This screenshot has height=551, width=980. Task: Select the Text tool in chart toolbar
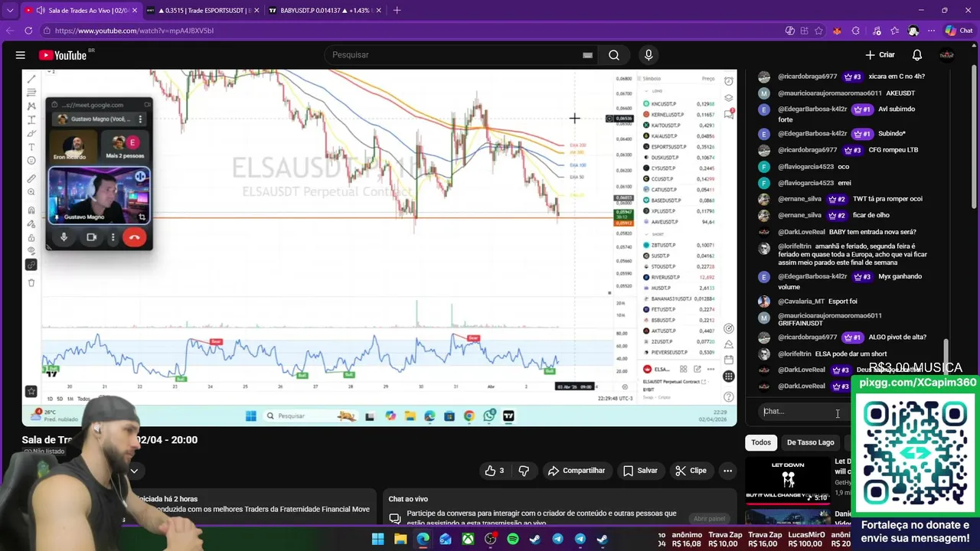pos(31,147)
